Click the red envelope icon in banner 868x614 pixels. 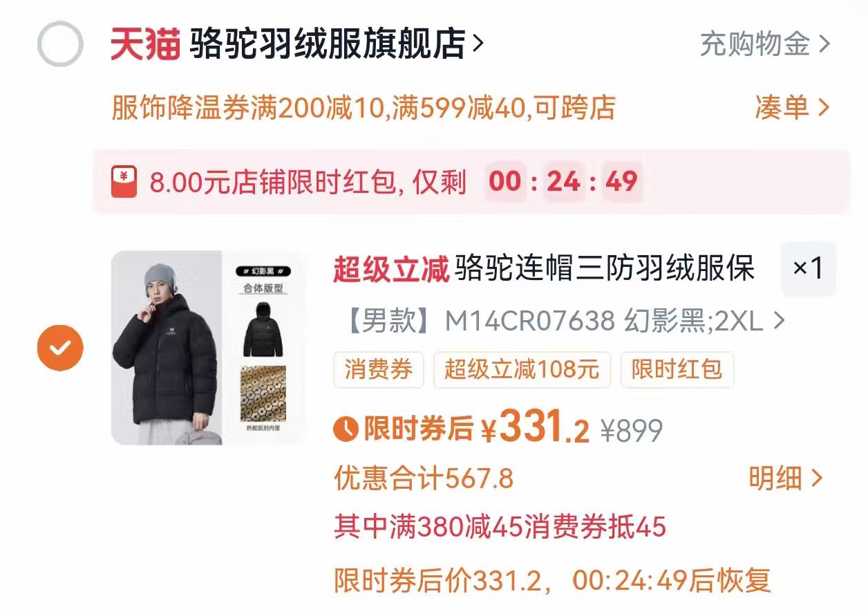pyautogui.click(x=124, y=183)
